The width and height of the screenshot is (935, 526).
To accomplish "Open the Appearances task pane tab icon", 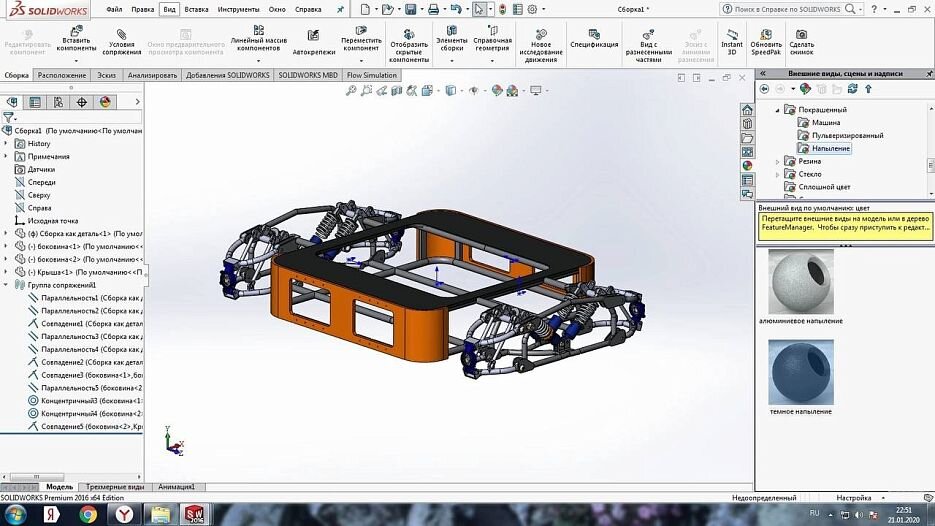I will pyautogui.click(x=747, y=166).
